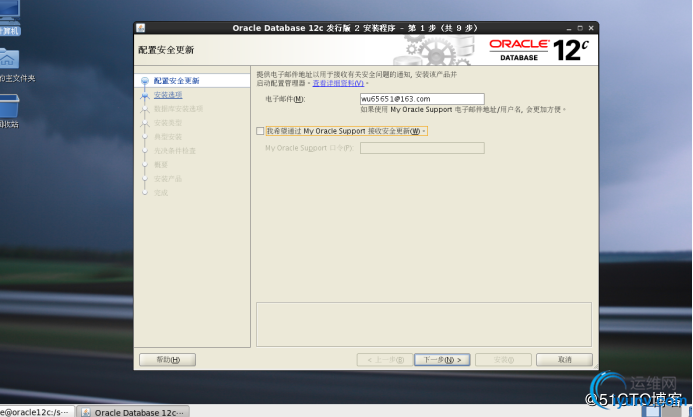
Task: Open the Computer desktop icon
Action: [x=10, y=18]
